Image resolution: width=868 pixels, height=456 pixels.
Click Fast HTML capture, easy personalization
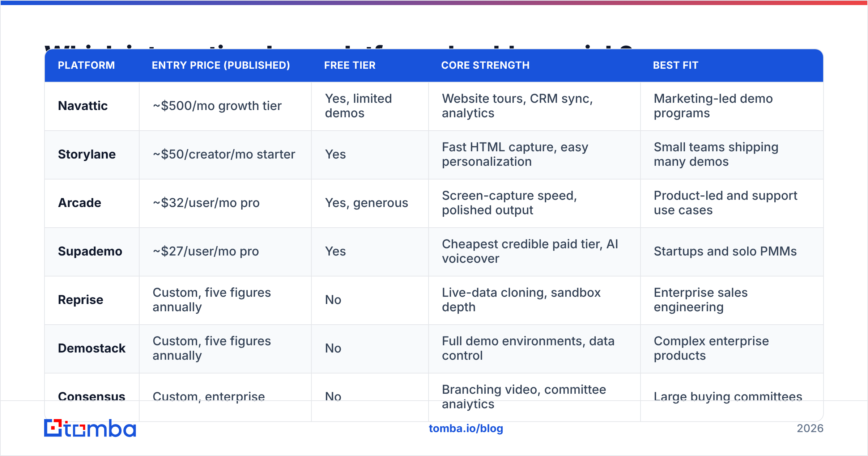pos(515,154)
